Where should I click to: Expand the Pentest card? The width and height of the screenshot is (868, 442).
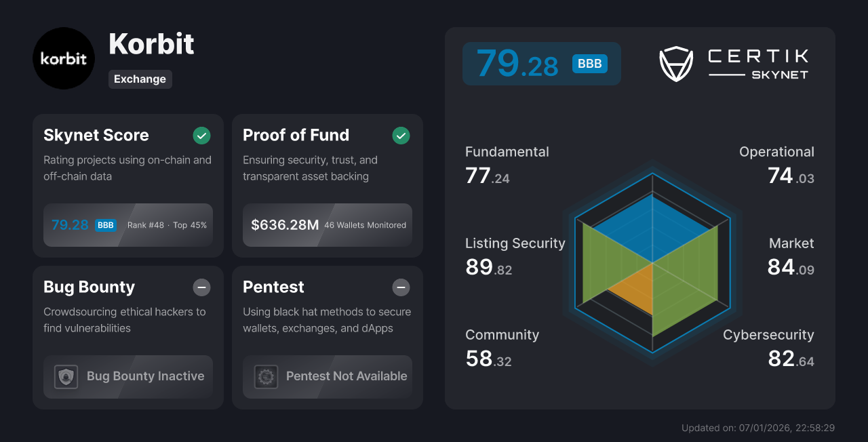327,338
